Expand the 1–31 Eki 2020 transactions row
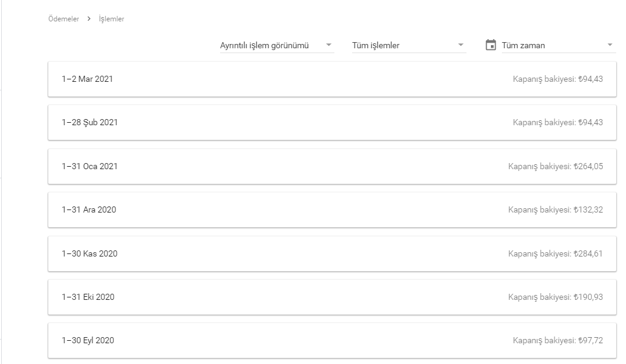Image resolution: width=626 pixels, height=364 pixels. 332,297
